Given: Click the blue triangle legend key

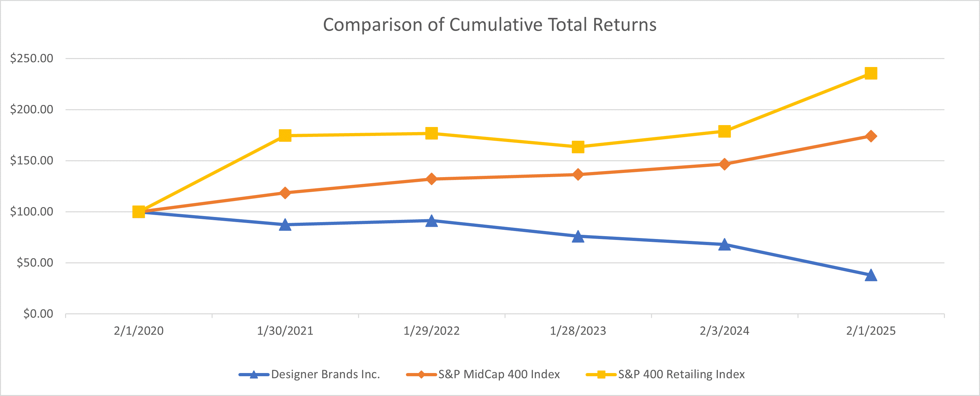Looking at the screenshot, I should click(254, 375).
